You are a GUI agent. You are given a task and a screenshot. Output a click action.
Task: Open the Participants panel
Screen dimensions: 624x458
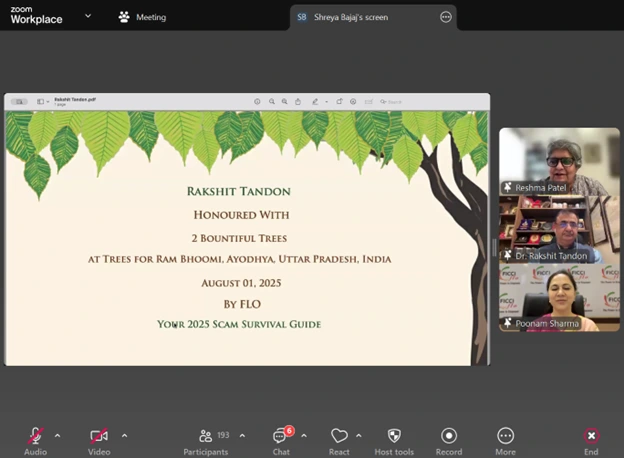click(x=205, y=437)
